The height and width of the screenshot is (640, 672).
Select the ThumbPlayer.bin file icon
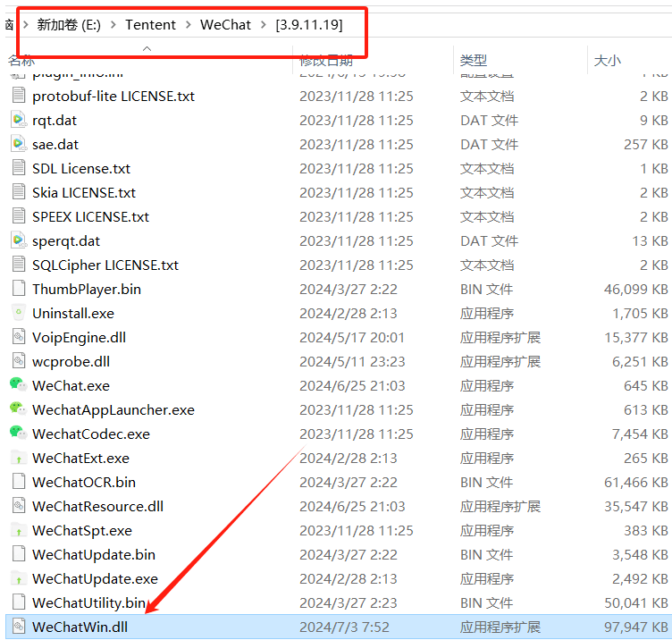tap(18, 289)
